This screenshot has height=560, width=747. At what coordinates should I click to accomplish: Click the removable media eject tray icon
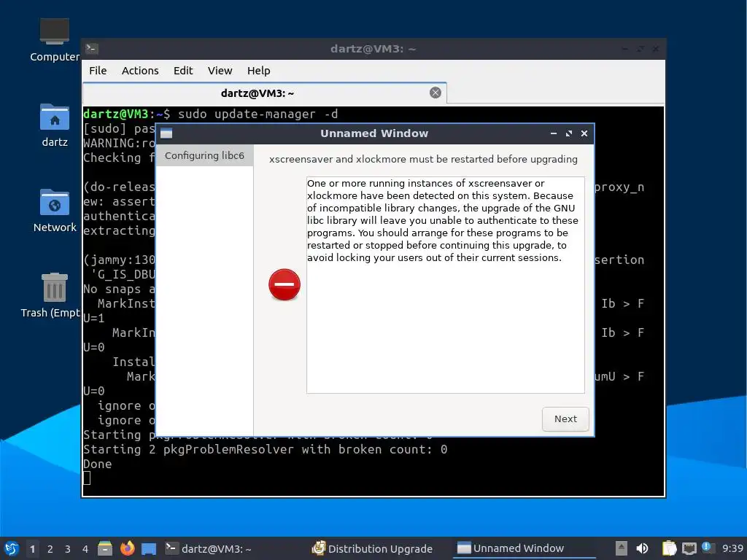[x=621, y=548]
